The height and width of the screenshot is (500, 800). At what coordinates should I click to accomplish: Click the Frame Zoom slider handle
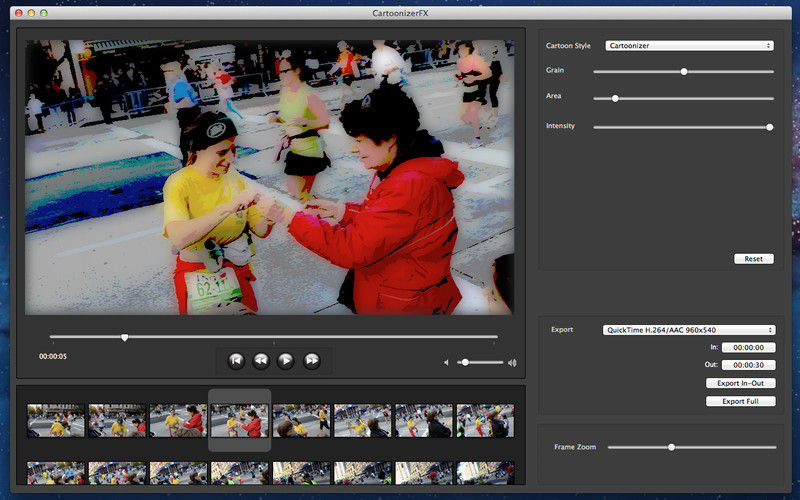point(671,447)
